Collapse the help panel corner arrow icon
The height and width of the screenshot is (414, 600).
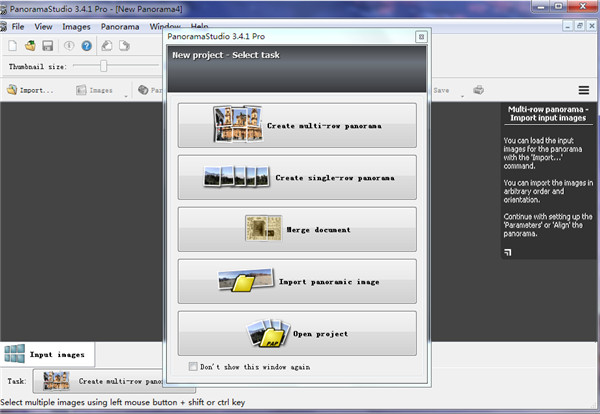(x=508, y=252)
